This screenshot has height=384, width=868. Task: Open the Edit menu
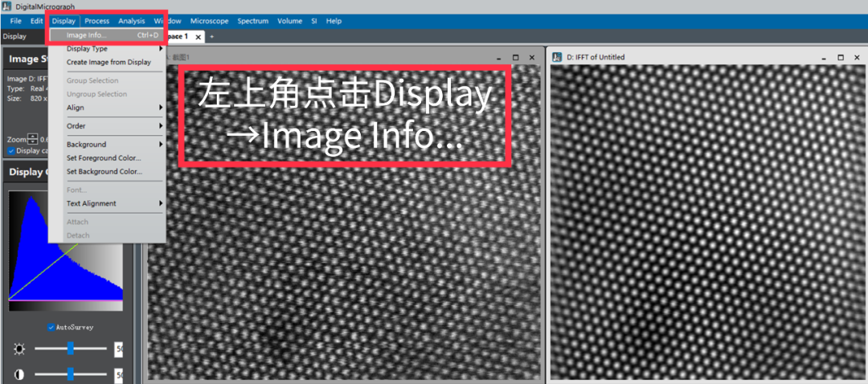36,21
